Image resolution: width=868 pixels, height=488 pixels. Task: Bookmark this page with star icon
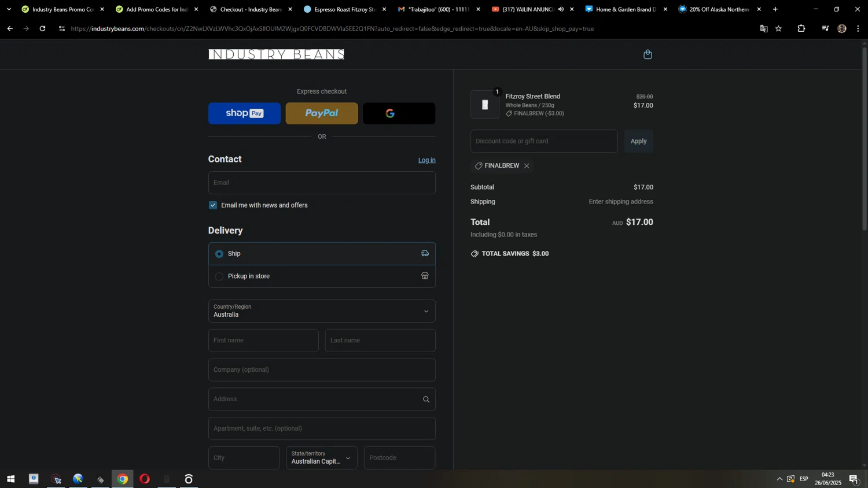tap(779, 28)
